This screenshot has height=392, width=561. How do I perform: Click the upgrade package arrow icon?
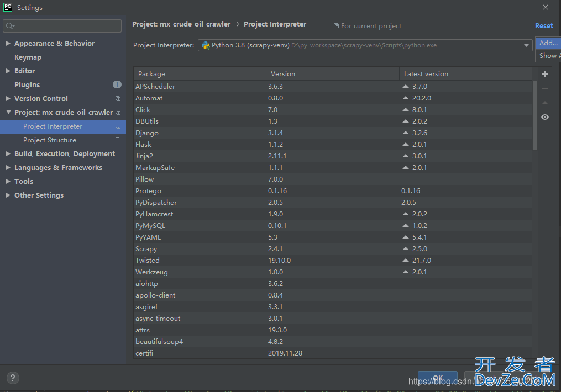545,103
